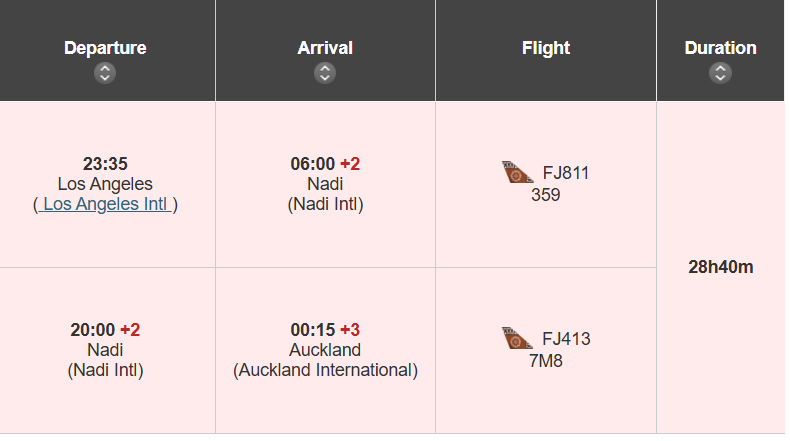Screen dimensions: 790x441
Task: Click the 20:00 Nadi departure time
Action: (92, 330)
